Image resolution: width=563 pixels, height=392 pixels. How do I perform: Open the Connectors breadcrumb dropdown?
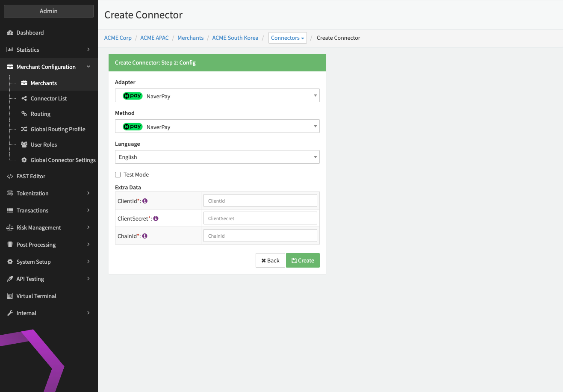[287, 38]
